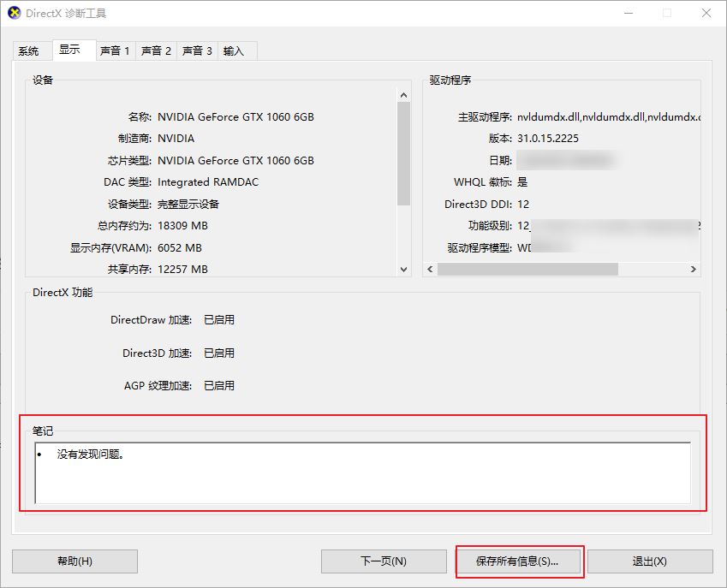Click driver panel scroll left arrow
This screenshot has height=588, width=727.
pos(430,270)
